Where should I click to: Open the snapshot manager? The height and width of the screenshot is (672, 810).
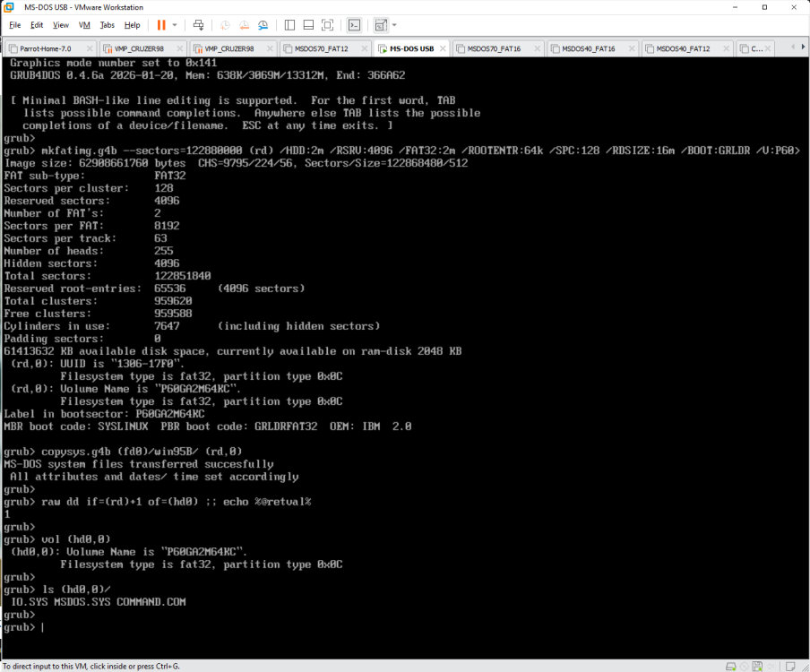[263, 25]
